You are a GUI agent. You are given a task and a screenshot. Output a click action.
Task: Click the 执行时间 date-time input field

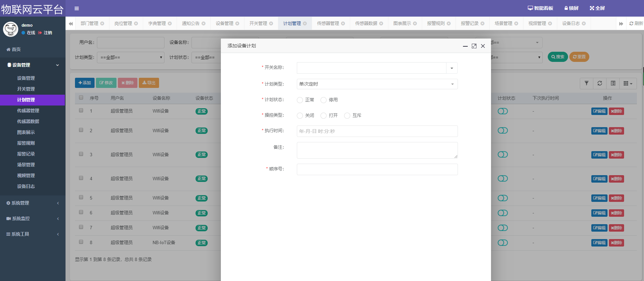[x=377, y=131]
